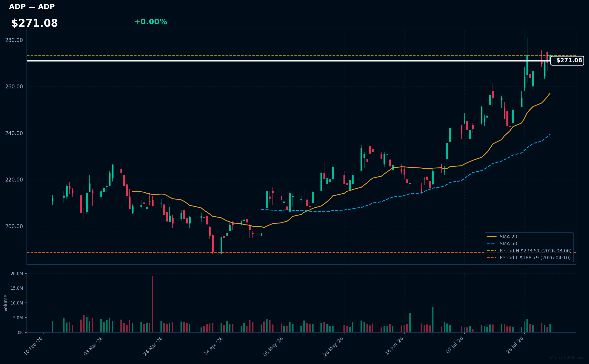Click the 03 Mar '26 date label

point(93,346)
